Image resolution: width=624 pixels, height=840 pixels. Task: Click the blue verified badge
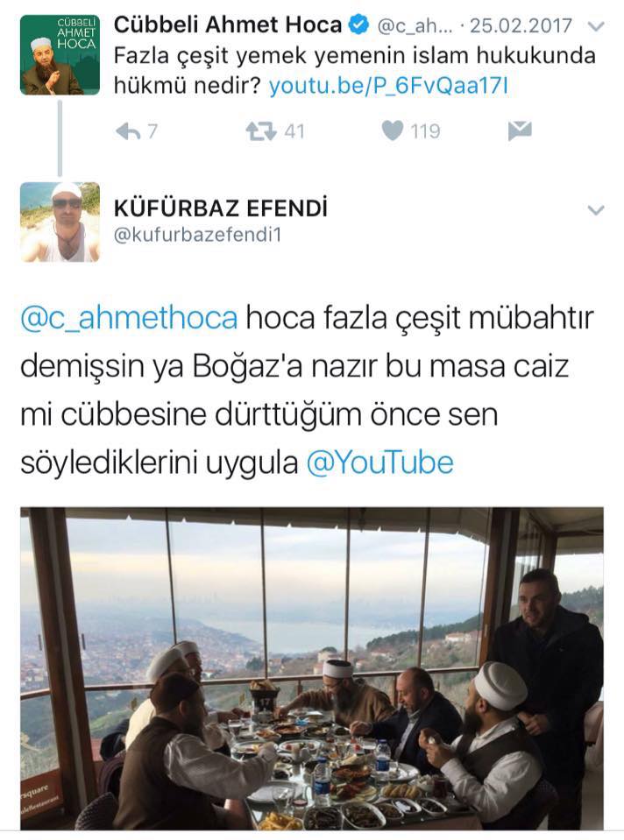click(x=359, y=25)
